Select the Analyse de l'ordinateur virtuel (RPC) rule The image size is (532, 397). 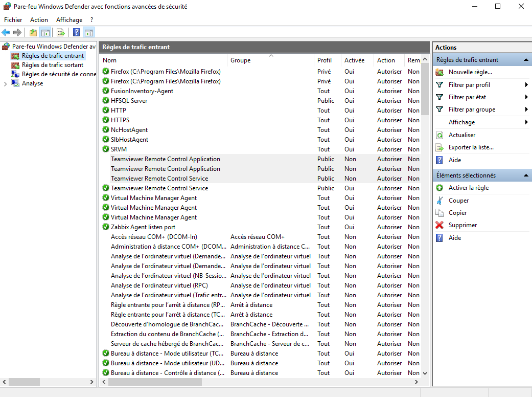pos(159,285)
